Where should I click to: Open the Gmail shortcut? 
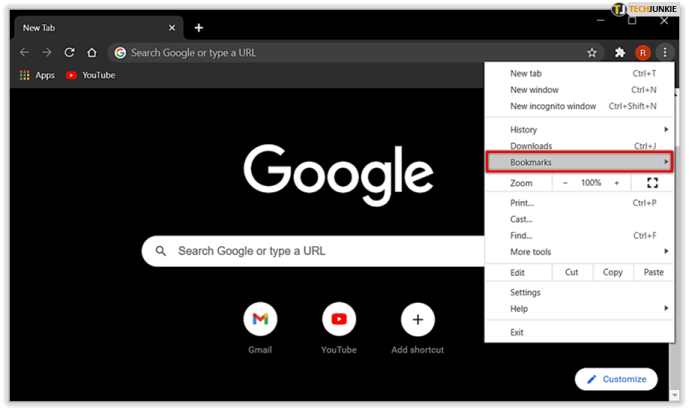click(260, 319)
